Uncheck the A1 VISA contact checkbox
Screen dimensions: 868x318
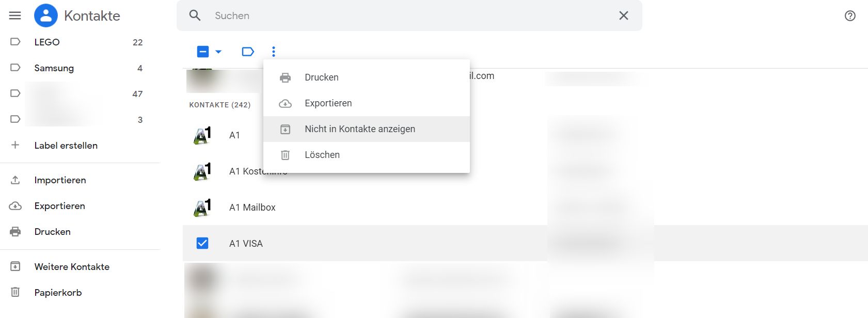pos(202,243)
